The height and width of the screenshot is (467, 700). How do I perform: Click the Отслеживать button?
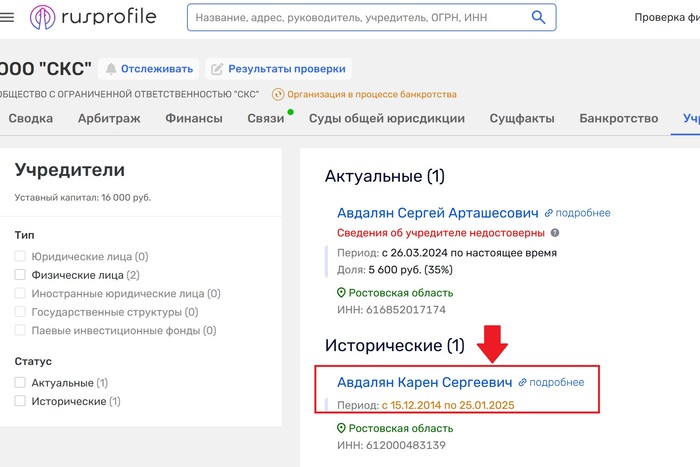coord(149,69)
